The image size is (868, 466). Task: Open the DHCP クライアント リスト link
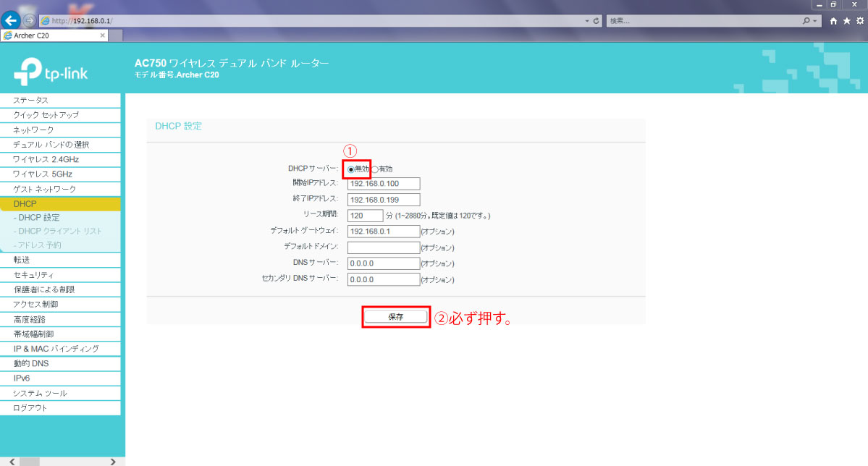60,231
